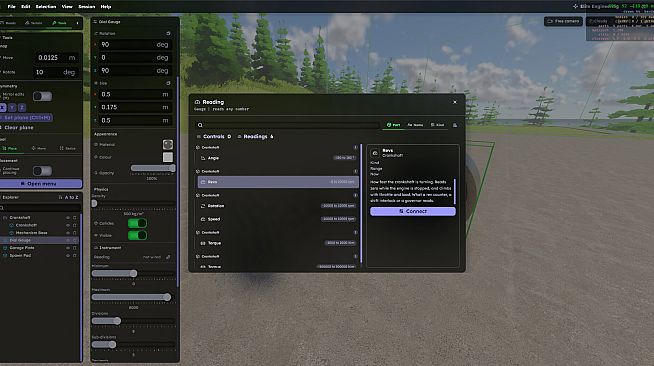Lock the Spawn Pad row in Explorer

pyautogui.click(x=75, y=255)
